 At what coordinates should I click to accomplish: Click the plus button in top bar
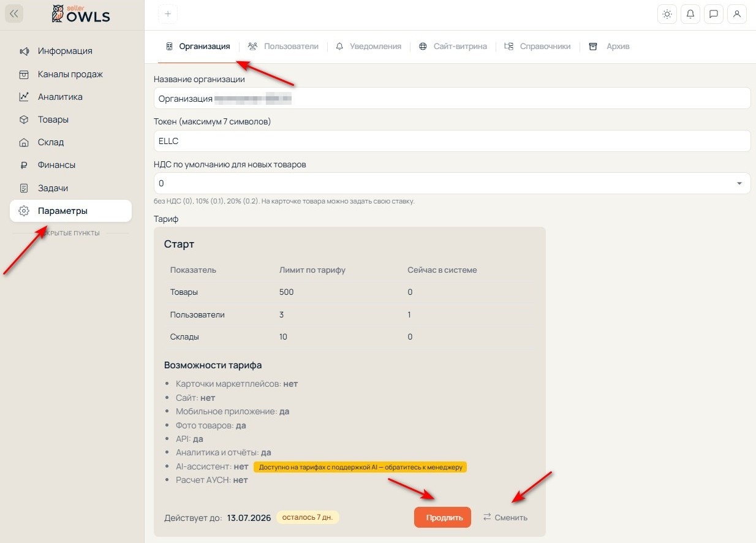pyautogui.click(x=167, y=14)
